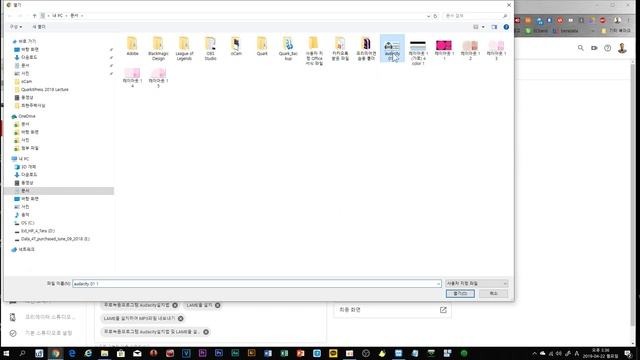Click the search icon in browser page
The width and height of the screenshot is (640, 360).
[580, 48]
